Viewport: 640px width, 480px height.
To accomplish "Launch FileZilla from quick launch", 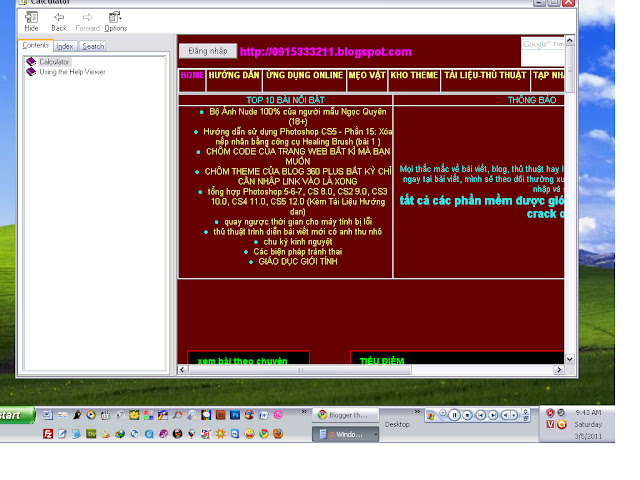I will tap(48, 434).
